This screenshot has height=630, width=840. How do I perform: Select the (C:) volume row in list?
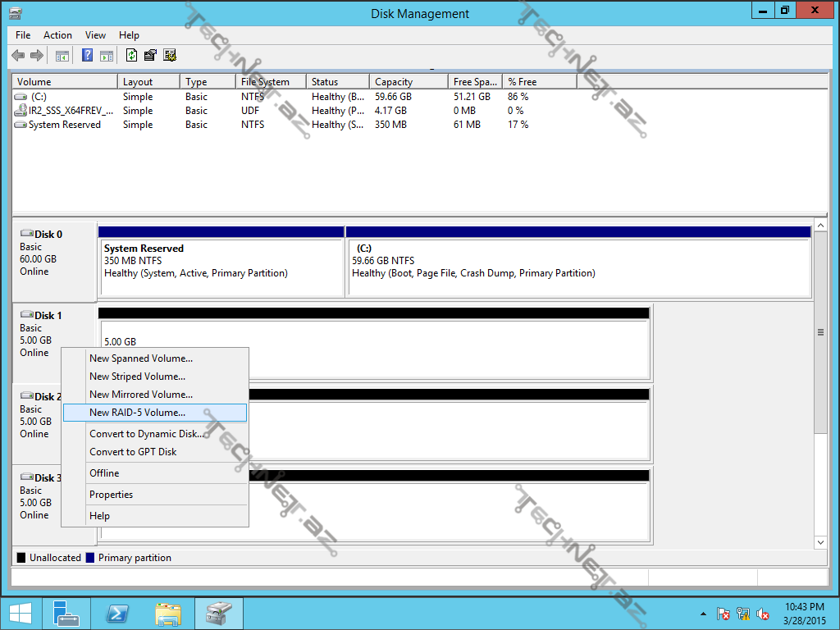[x=39, y=97]
